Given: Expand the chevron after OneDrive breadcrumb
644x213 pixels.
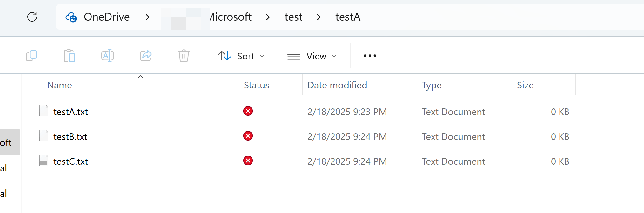Looking at the screenshot, I should (x=147, y=17).
